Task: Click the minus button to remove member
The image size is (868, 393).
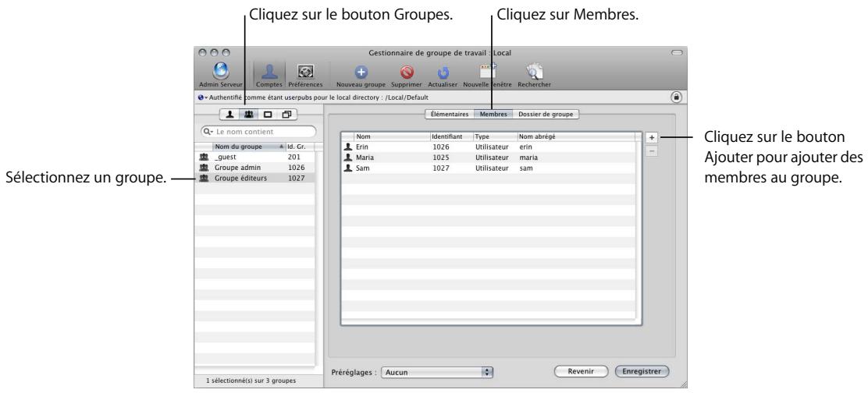Action: [x=652, y=150]
